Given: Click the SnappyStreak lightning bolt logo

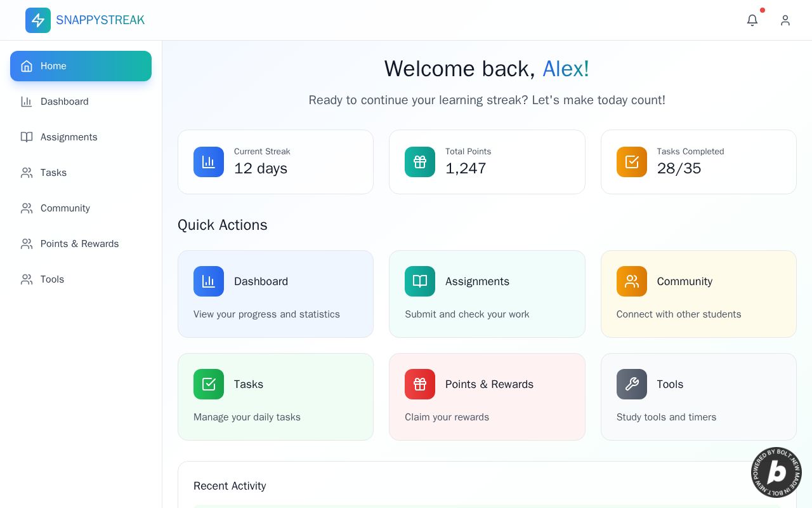Looking at the screenshot, I should pos(38,20).
